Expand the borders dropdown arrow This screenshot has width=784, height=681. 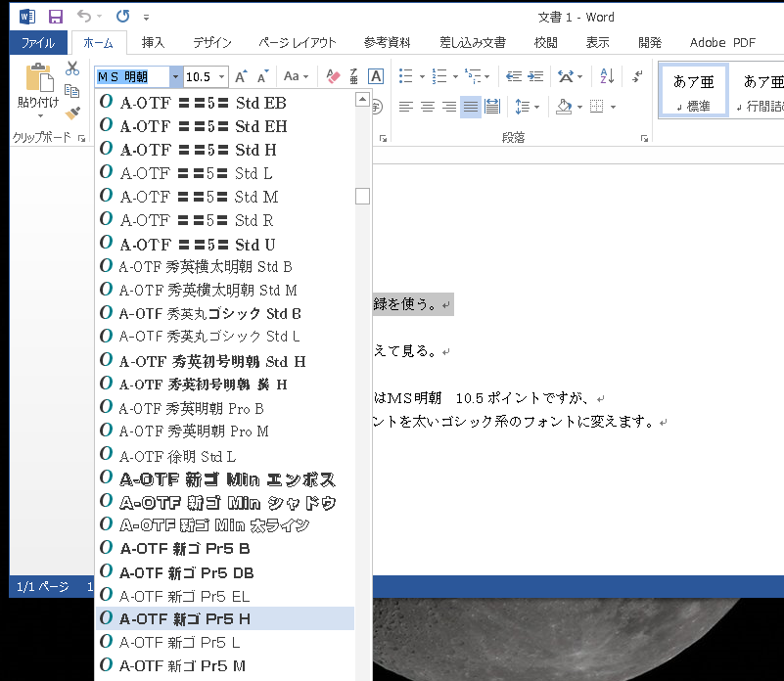tap(613, 107)
